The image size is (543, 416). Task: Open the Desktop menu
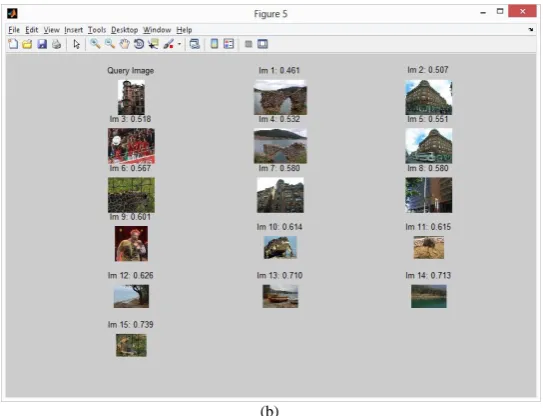point(124,30)
